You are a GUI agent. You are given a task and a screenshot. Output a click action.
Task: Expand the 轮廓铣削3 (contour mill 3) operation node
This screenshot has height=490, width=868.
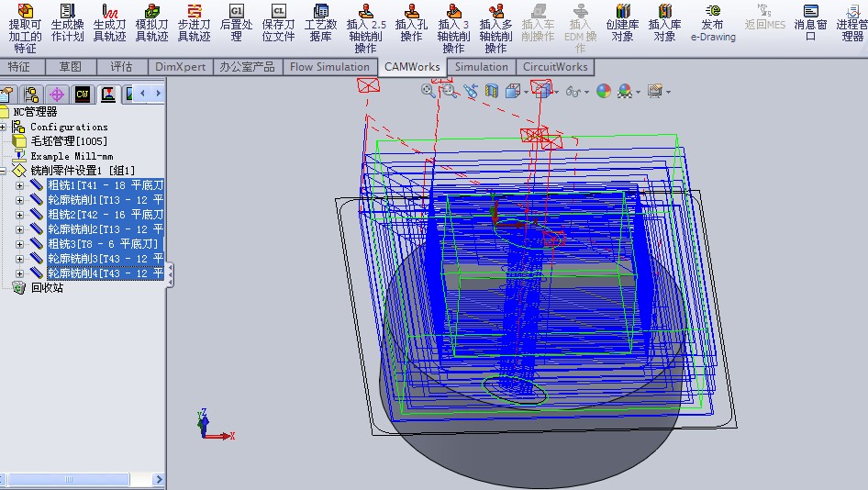[x=19, y=259]
